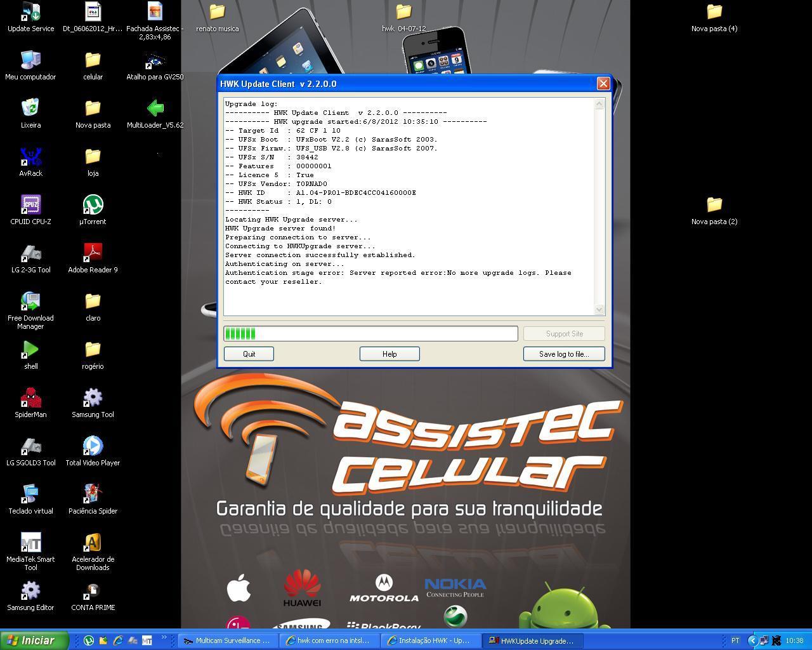Select the HWKUpdate Upgrade taskbar button
Screen dimensions: 812x650
pos(532,640)
